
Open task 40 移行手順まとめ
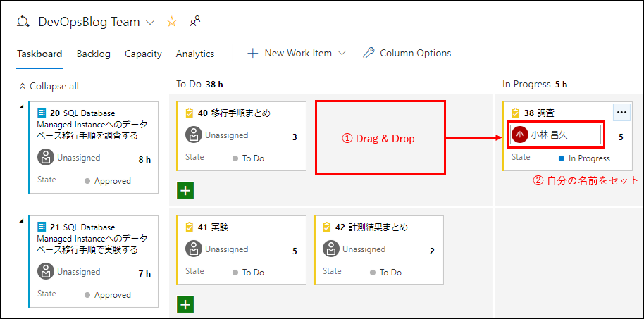click(x=234, y=113)
